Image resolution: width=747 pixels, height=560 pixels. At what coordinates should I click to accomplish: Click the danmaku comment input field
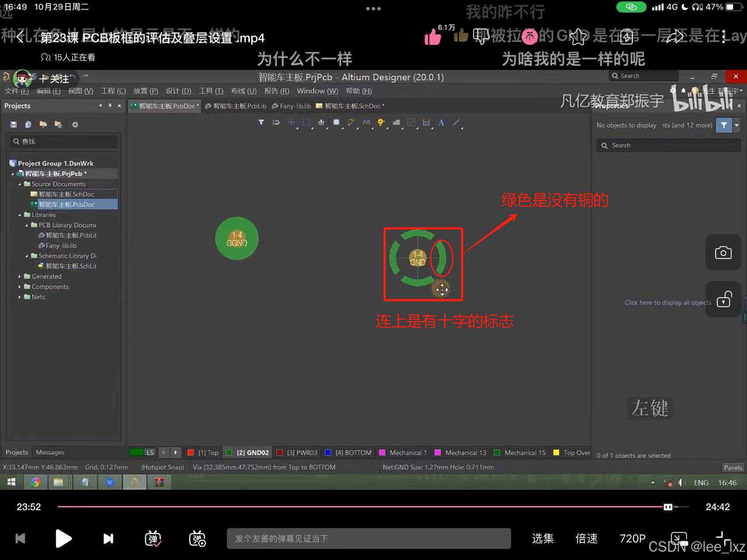[368, 539]
